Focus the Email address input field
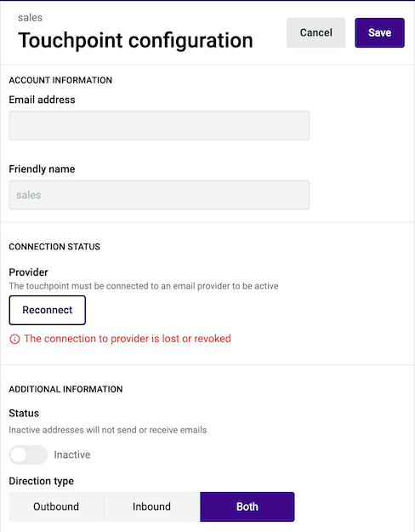 tap(159, 125)
